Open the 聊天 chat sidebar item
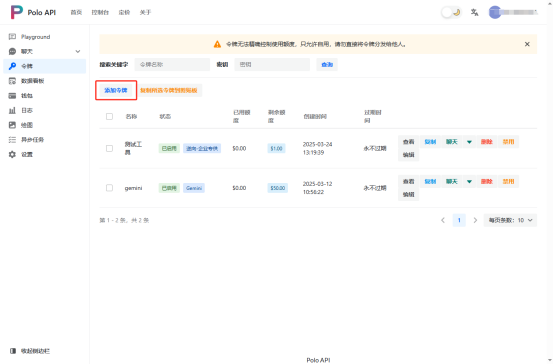 (45, 51)
